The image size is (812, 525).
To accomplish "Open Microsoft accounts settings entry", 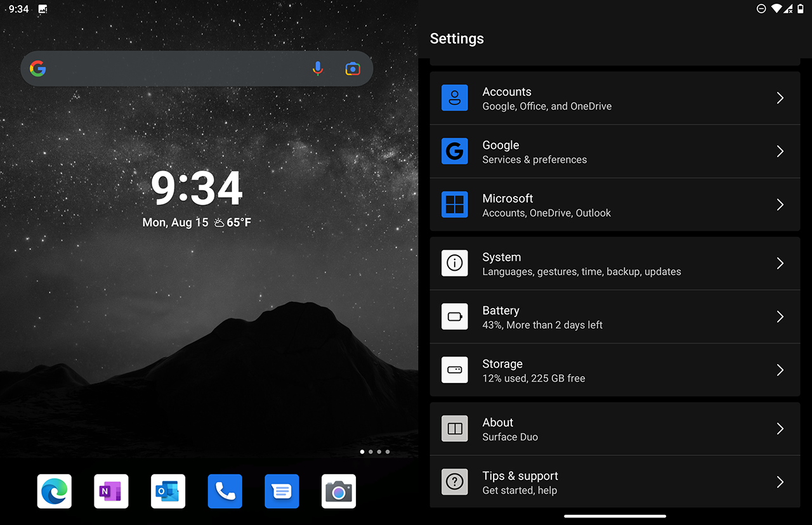I will pos(615,205).
